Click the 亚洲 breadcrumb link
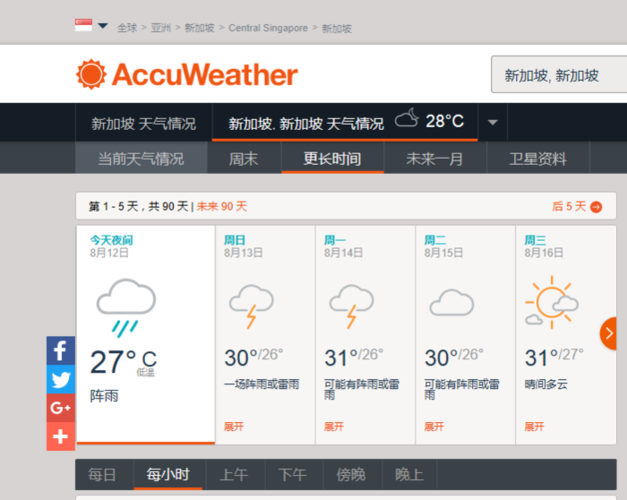 pos(161,28)
